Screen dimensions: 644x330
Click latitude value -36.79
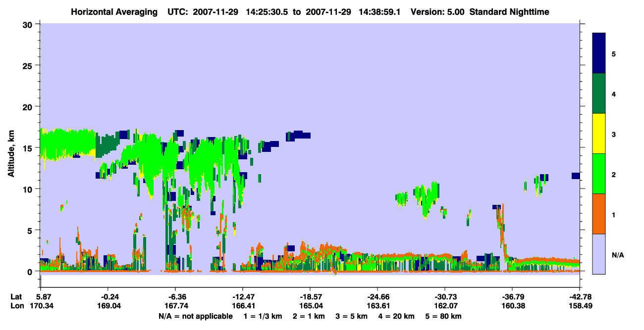click(x=512, y=297)
